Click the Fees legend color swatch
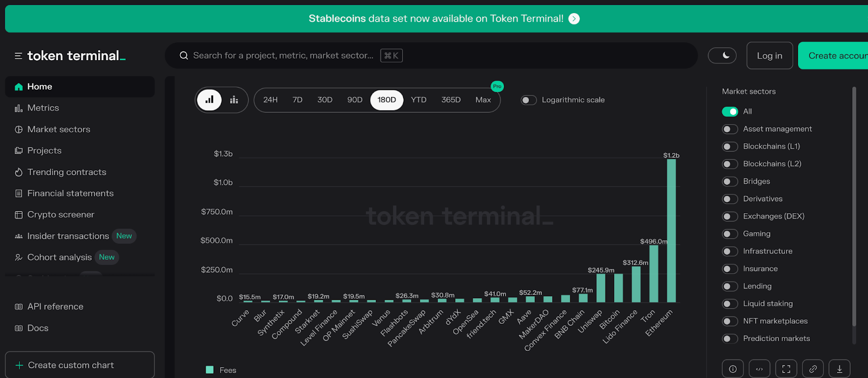This screenshot has height=378, width=868. point(210,370)
